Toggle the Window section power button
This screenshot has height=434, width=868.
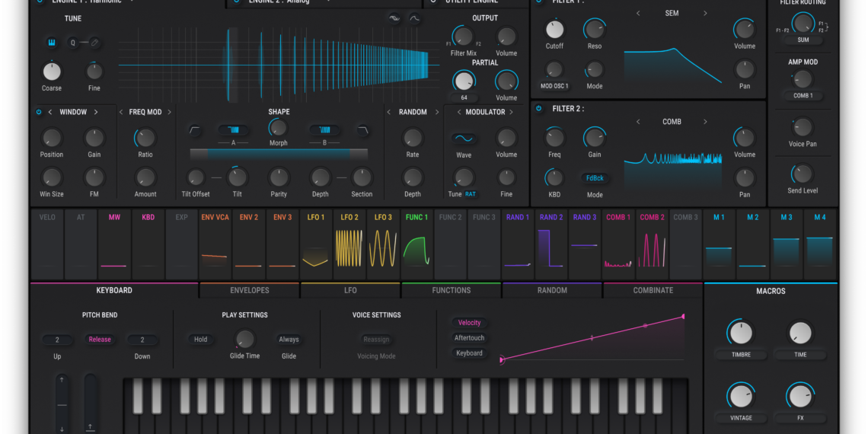tap(39, 112)
